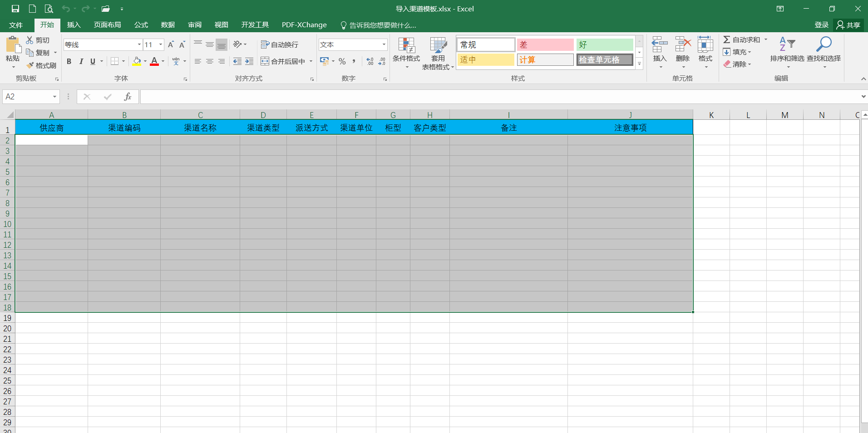
Task: Click the Share (共享) button
Action: point(848,25)
